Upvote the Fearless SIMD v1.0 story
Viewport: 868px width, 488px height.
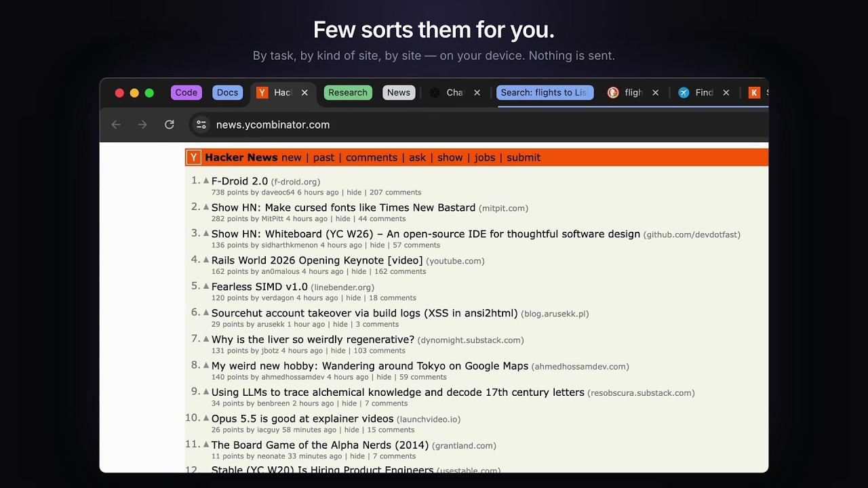[206, 286]
